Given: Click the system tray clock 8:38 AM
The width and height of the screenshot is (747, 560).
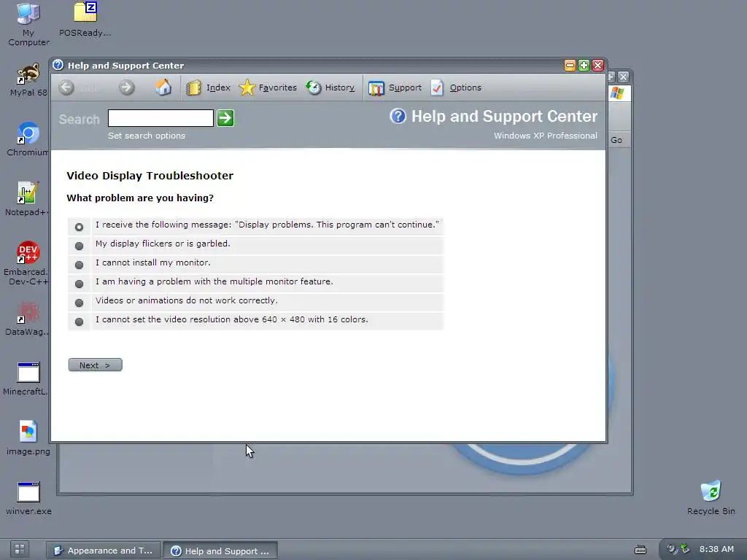Looking at the screenshot, I should (716, 550).
